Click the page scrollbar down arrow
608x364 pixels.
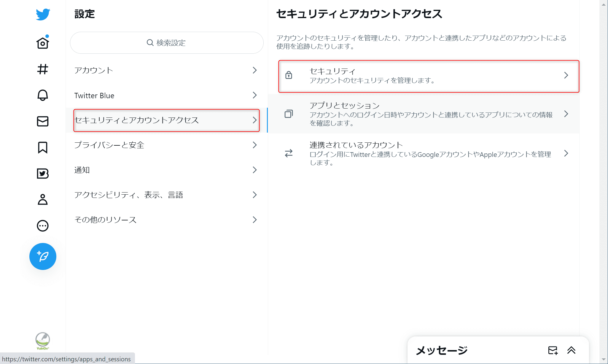tap(604, 360)
